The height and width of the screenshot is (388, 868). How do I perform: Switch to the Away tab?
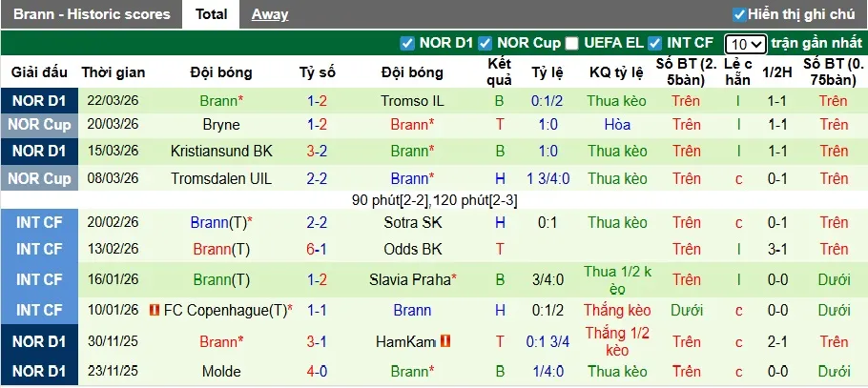270,14
